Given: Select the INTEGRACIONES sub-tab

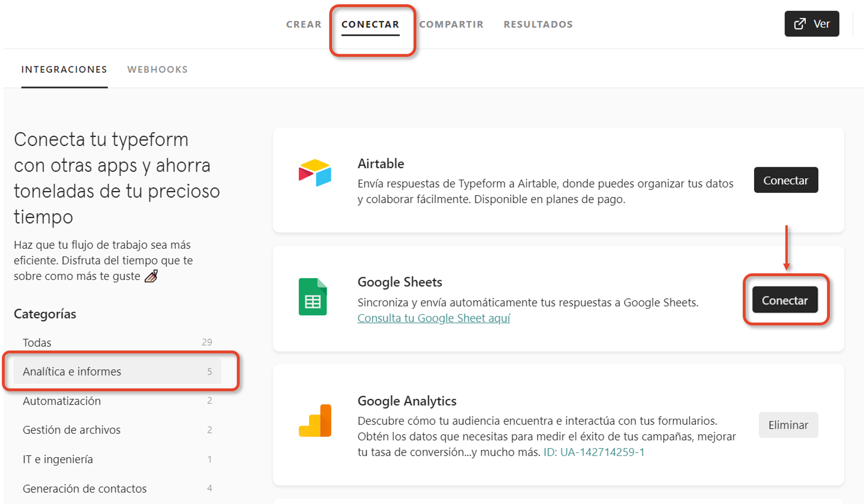Looking at the screenshot, I should [x=64, y=70].
